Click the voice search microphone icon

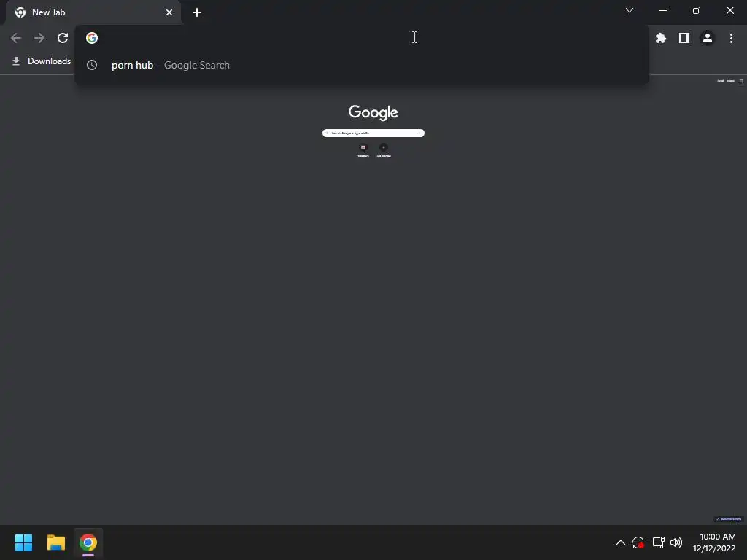click(x=419, y=133)
